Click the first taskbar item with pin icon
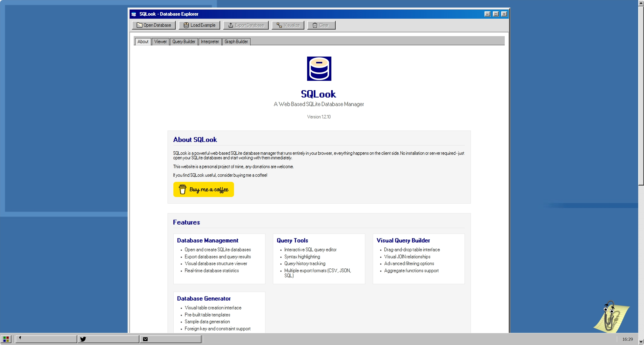 point(46,339)
